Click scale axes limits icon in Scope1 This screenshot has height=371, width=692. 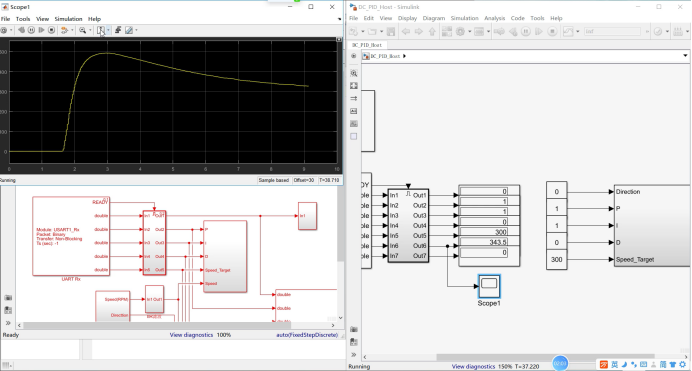point(101,30)
